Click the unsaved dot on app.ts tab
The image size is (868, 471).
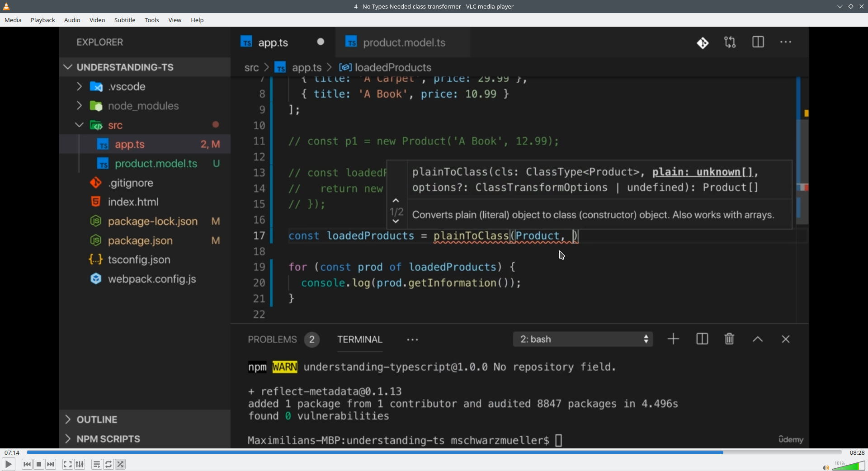[321, 42]
